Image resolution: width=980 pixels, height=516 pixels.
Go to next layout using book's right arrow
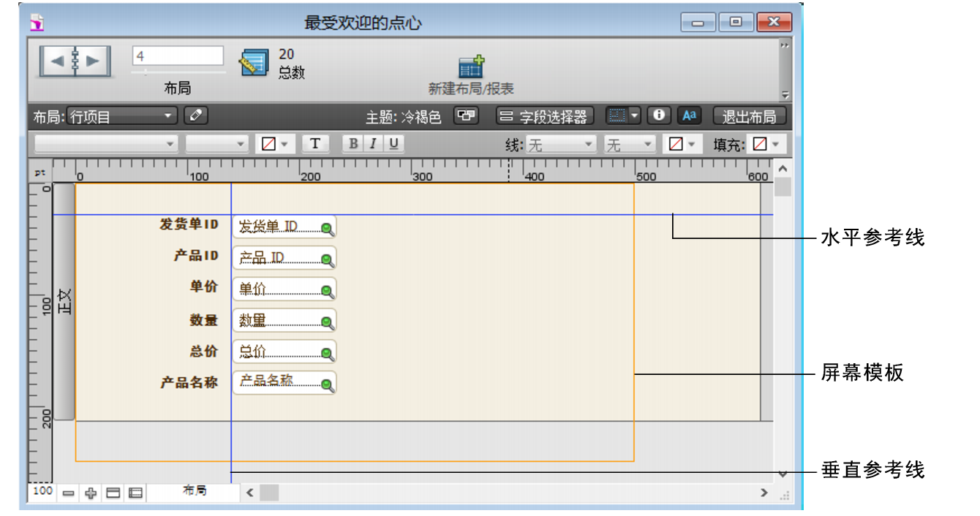click(x=94, y=61)
